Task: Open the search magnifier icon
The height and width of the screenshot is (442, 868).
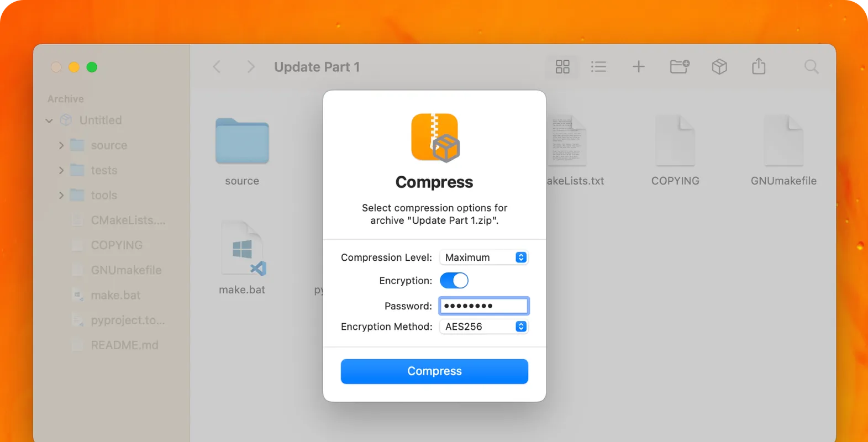Action: 811,67
